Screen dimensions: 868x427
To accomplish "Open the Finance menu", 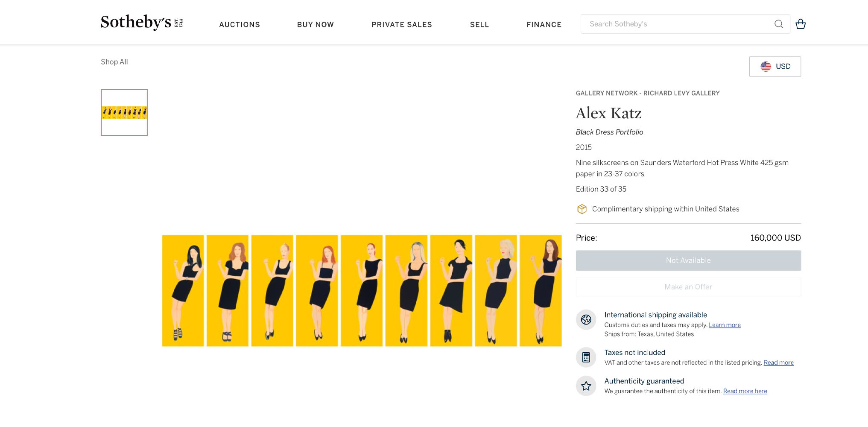I will pos(544,25).
